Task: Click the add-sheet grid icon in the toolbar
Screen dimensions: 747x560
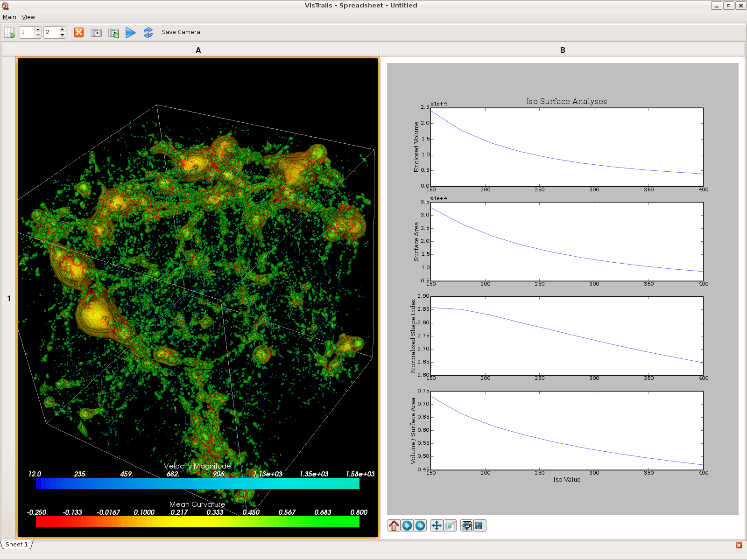Action: pos(9,32)
